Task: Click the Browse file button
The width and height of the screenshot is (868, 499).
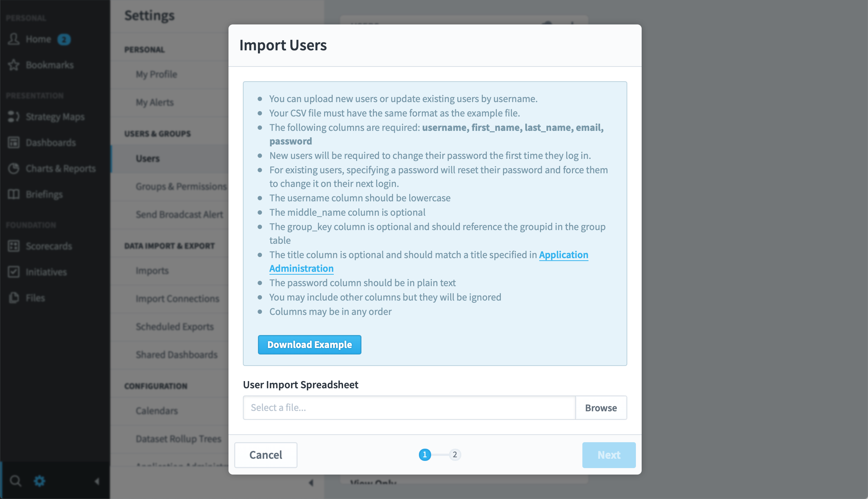Action: click(x=601, y=408)
